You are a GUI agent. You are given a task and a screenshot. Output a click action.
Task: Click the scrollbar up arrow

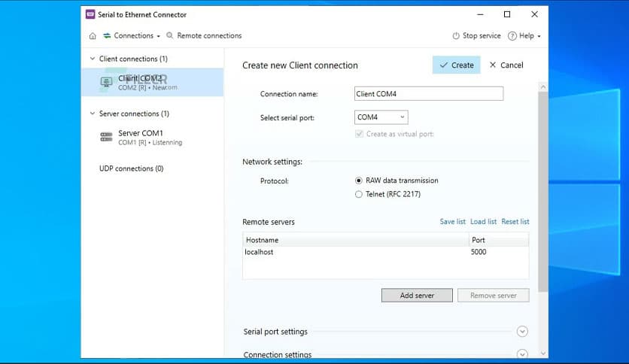(x=543, y=87)
